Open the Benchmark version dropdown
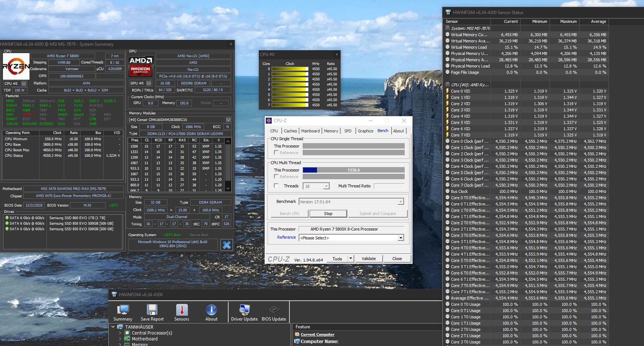The image size is (644, 346). (401, 202)
